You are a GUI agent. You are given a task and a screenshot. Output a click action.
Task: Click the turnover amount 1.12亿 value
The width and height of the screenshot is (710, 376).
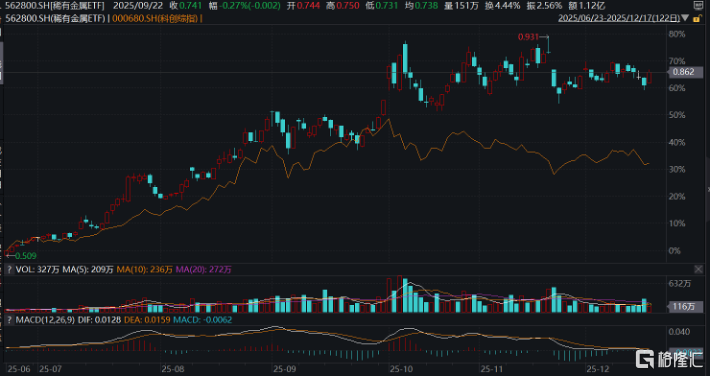pos(592,6)
